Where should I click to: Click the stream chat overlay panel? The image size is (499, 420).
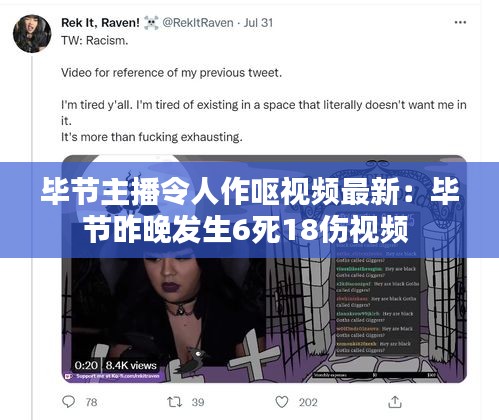point(377,298)
